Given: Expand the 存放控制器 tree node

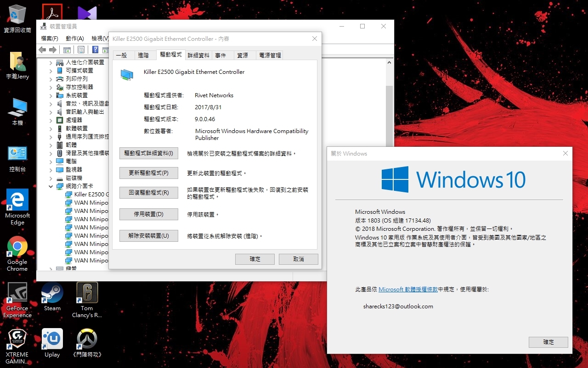Looking at the screenshot, I should click(51, 87).
